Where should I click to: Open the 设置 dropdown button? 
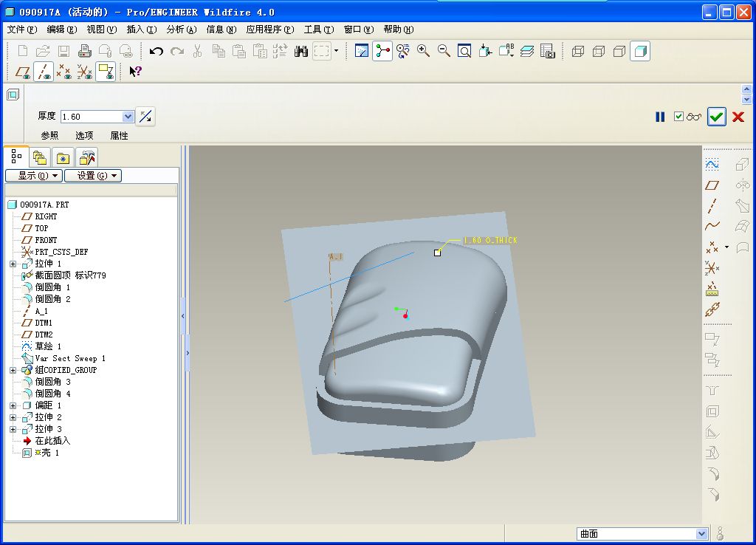click(93, 176)
